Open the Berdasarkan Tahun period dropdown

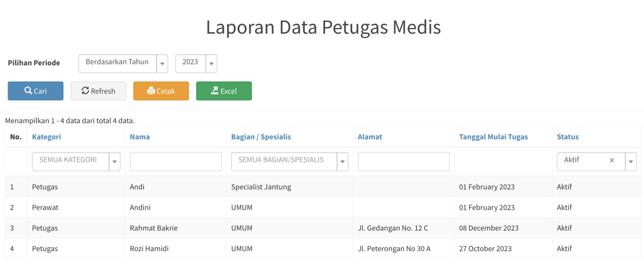tap(123, 63)
